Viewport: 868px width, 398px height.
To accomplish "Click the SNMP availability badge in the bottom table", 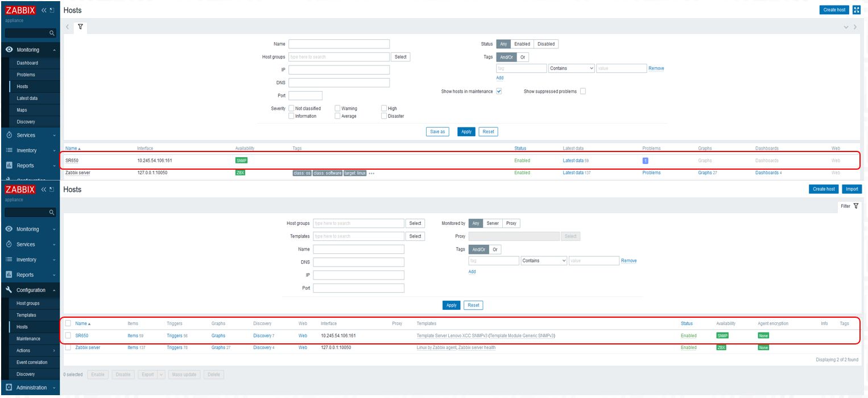I will pos(722,336).
